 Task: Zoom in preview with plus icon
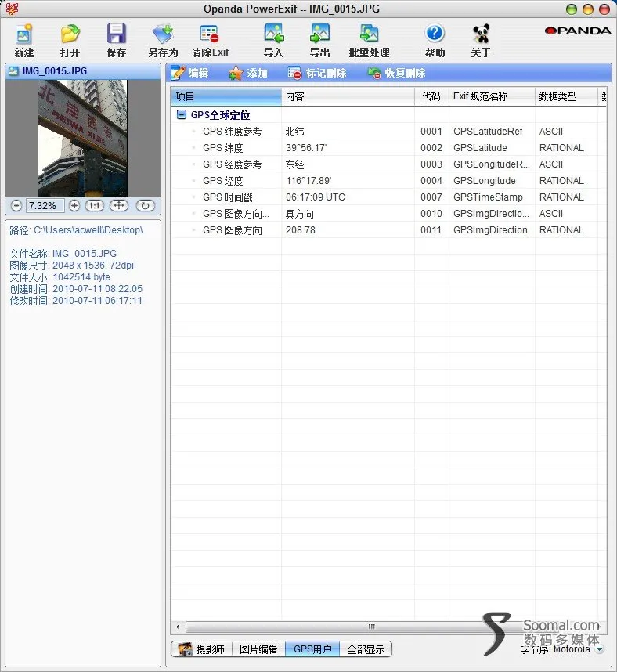[x=74, y=206]
